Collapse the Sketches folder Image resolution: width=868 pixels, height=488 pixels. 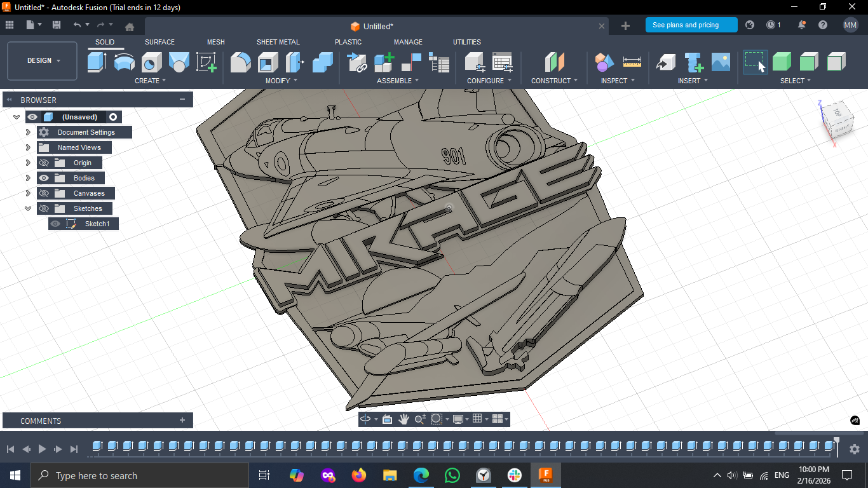(28, 208)
